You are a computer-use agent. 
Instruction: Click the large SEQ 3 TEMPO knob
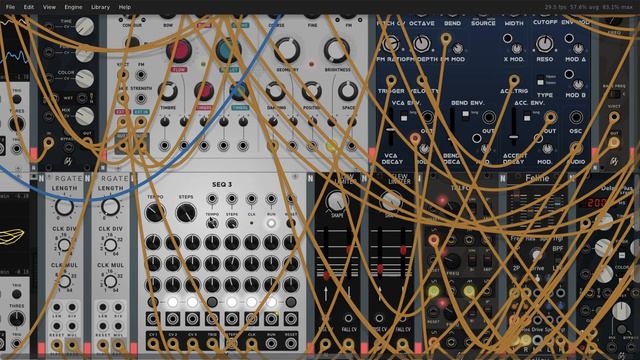point(156,212)
